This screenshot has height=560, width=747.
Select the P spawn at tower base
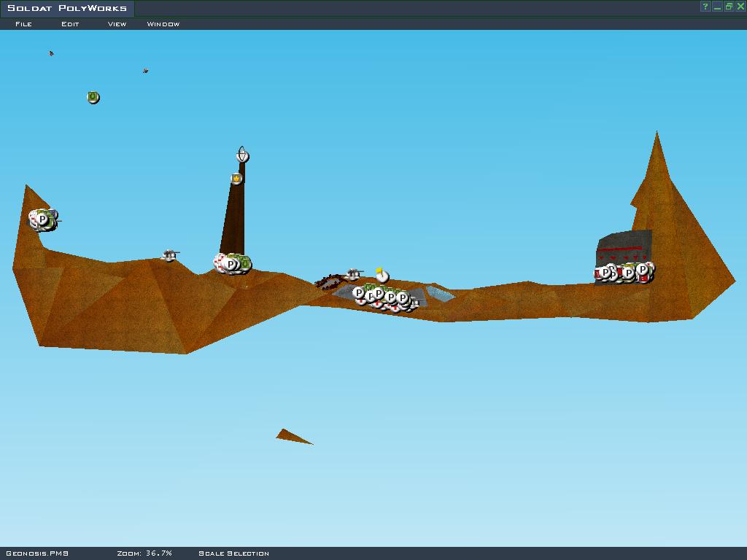tap(231, 264)
